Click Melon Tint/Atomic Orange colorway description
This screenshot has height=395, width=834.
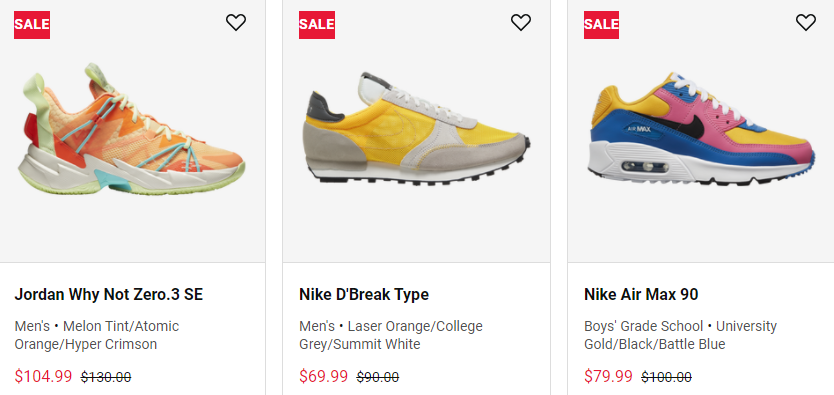click(97, 335)
